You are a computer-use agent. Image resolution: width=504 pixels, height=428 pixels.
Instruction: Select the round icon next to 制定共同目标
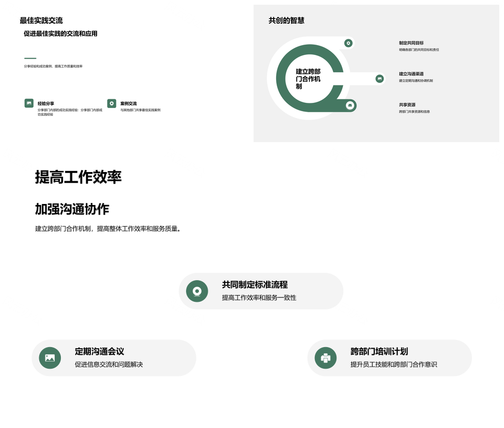pos(348,43)
